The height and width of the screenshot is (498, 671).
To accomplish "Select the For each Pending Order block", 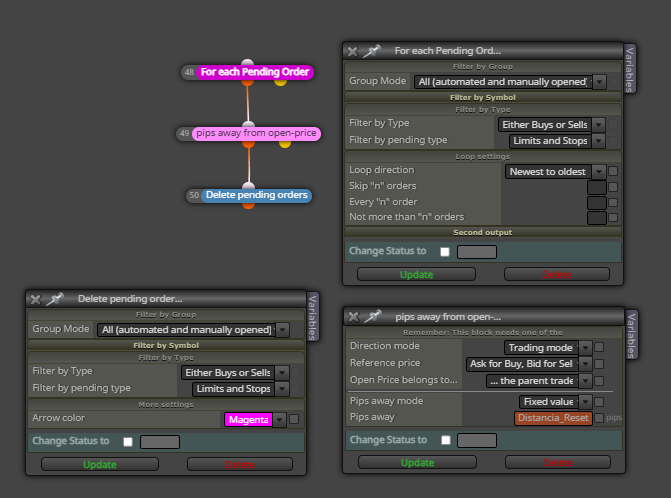I will tap(255, 72).
